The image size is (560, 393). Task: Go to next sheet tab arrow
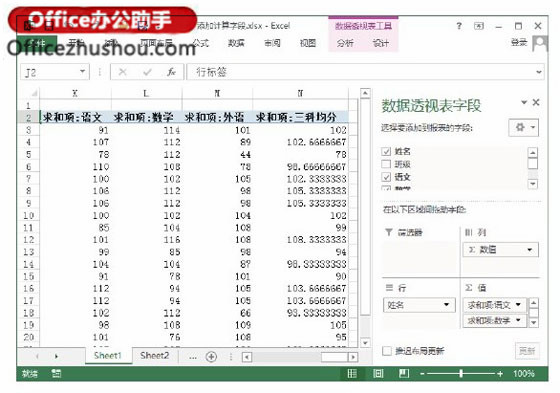[x=56, y=356]
